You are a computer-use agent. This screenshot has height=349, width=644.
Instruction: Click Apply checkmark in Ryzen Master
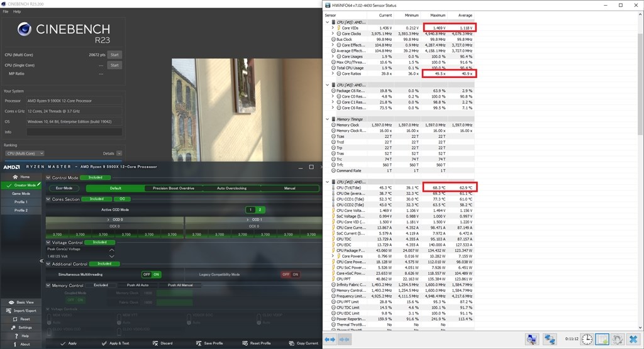click(x=69, y=343)
